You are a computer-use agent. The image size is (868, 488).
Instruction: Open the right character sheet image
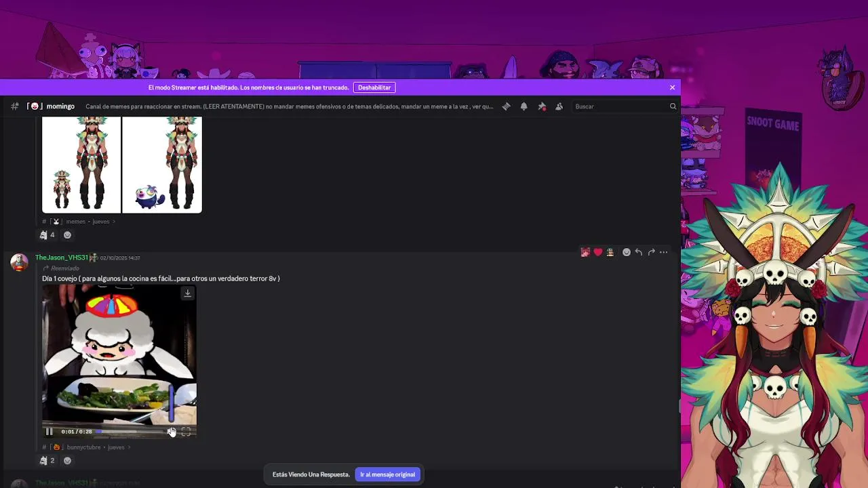(x=162, y=165)
